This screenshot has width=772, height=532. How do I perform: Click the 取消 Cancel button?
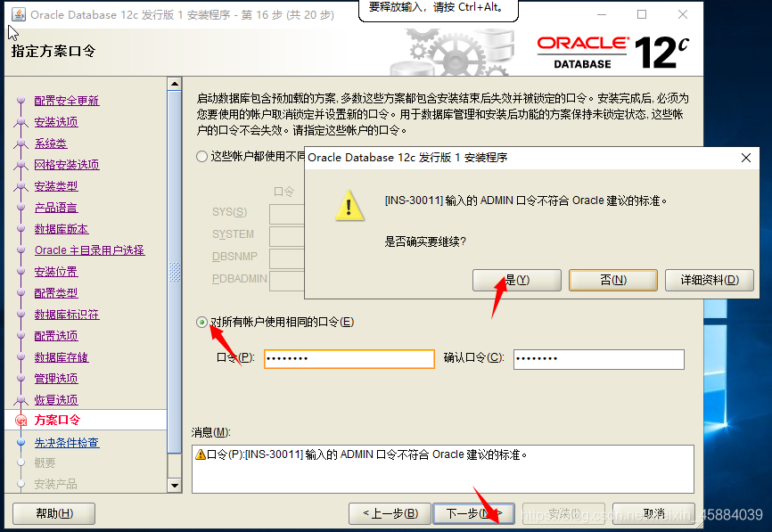[x=653, y=514]
